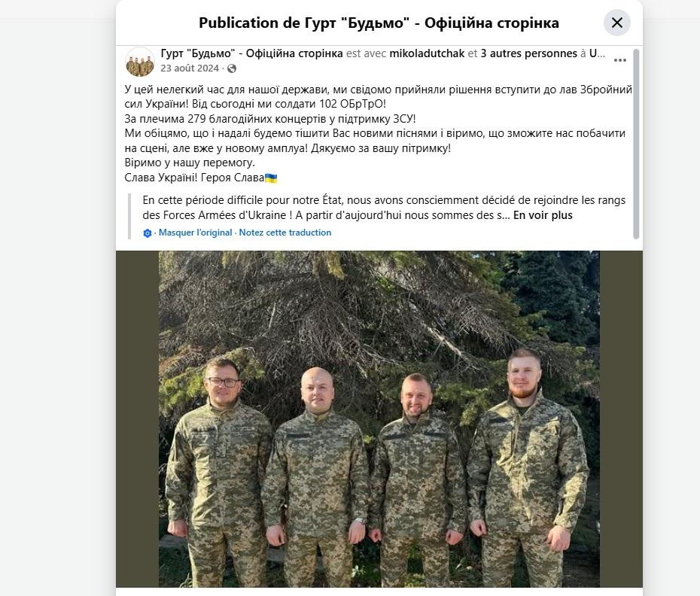Click the French translation text block
700x596 pixels.
pos(384,208)
